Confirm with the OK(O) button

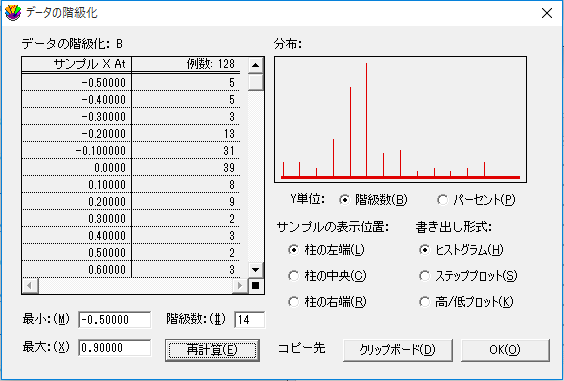[505, 350]
